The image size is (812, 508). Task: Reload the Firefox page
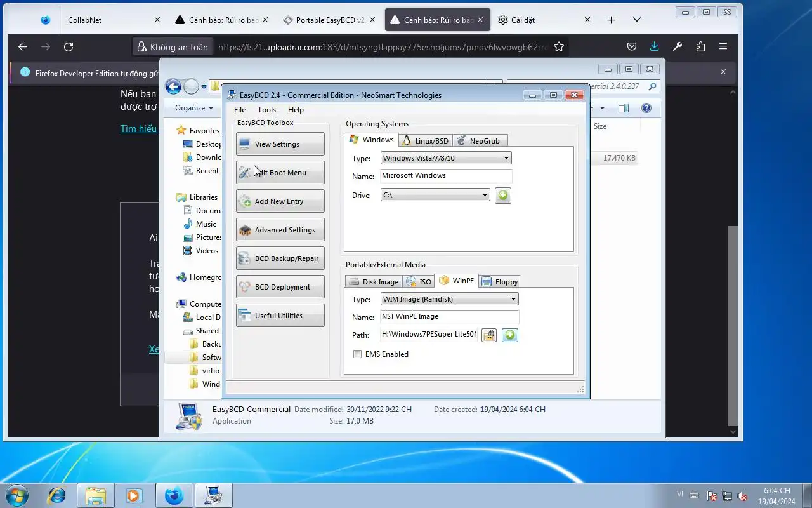tap(69, 46)
